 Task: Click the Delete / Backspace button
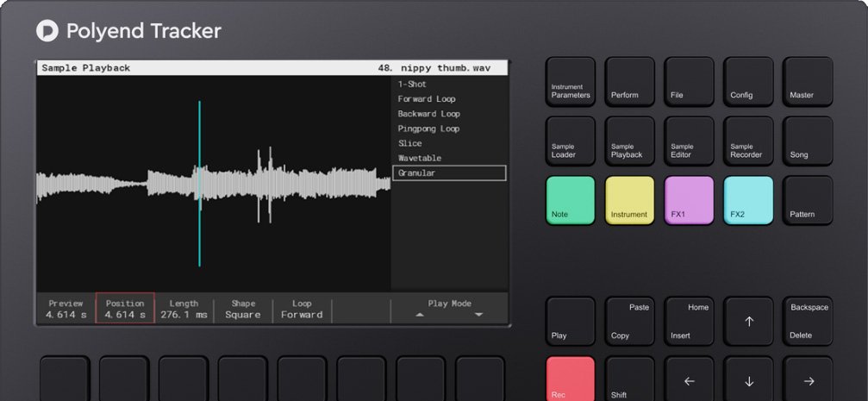click(x=808, y=322)
